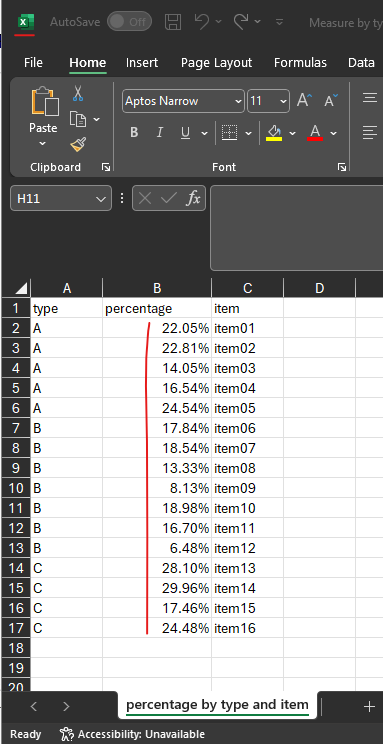The height and width of the screenshot is (744, 383).
Task: Click Accessibility: Unavailable status bar button
Action: coord(132,734)
